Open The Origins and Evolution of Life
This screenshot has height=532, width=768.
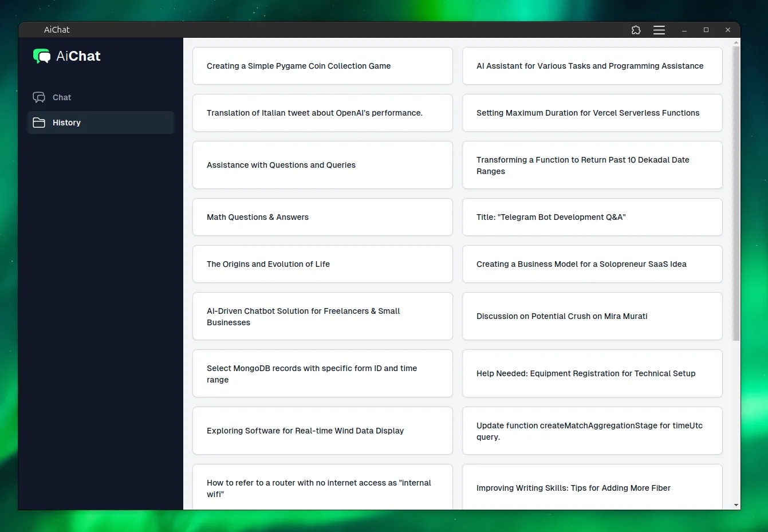322,264
